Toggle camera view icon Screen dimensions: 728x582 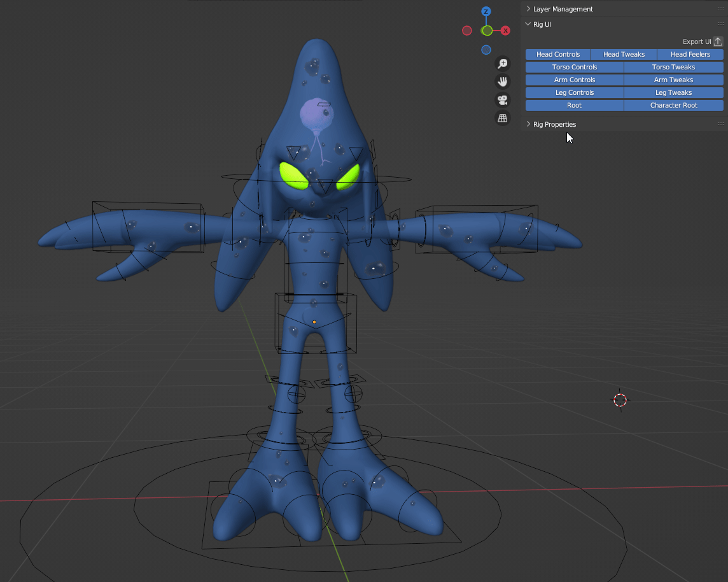502,100
